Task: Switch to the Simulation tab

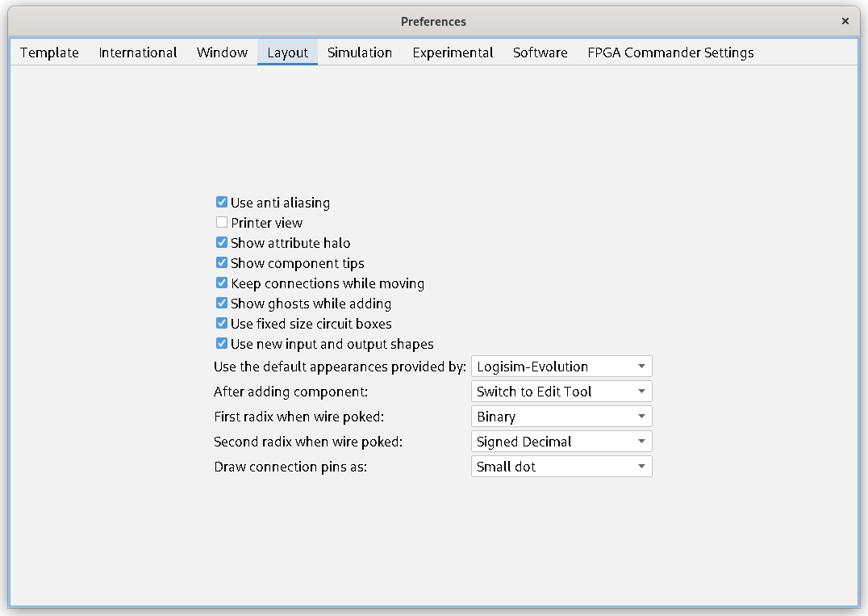Action: pyautogui.click(x=360, y=52)
